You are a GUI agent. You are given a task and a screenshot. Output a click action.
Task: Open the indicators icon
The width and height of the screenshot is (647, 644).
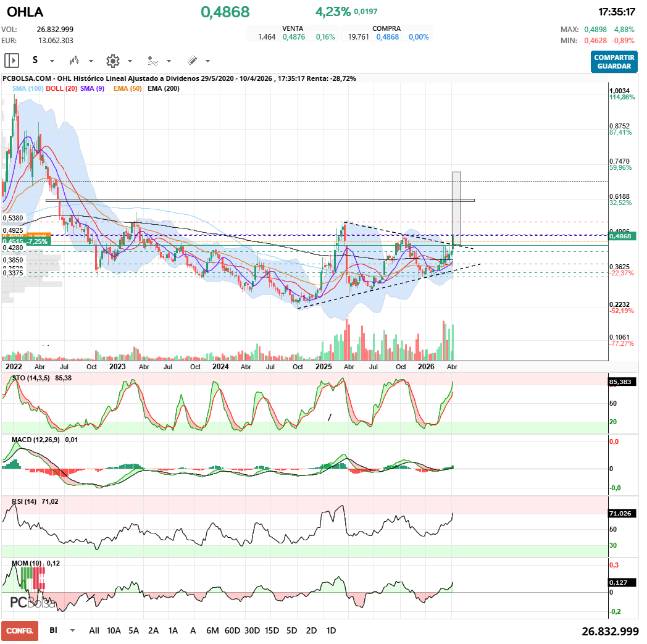152,61
